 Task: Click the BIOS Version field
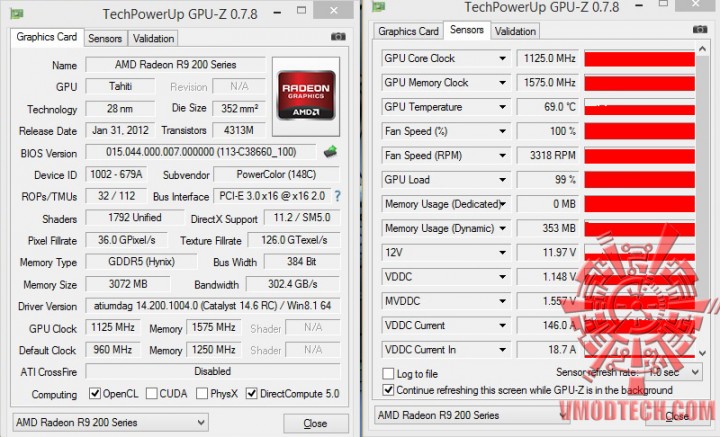[x=201, y=152]
